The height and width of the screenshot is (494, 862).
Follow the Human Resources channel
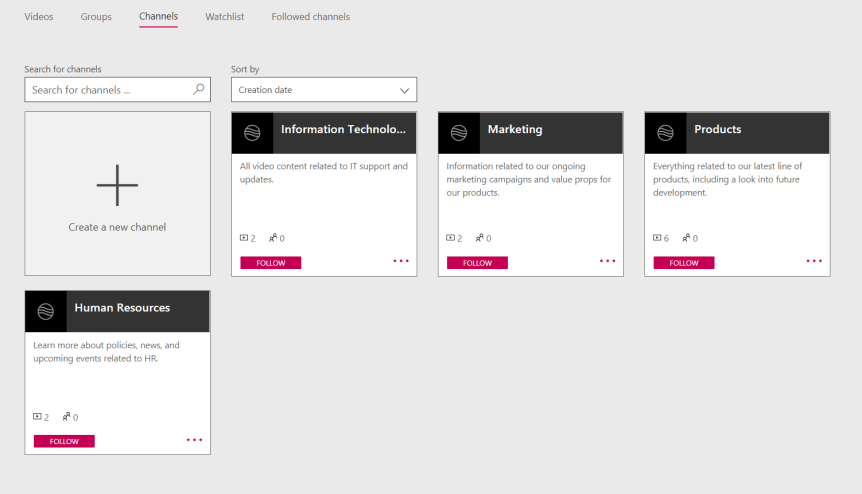pos(64,441)
